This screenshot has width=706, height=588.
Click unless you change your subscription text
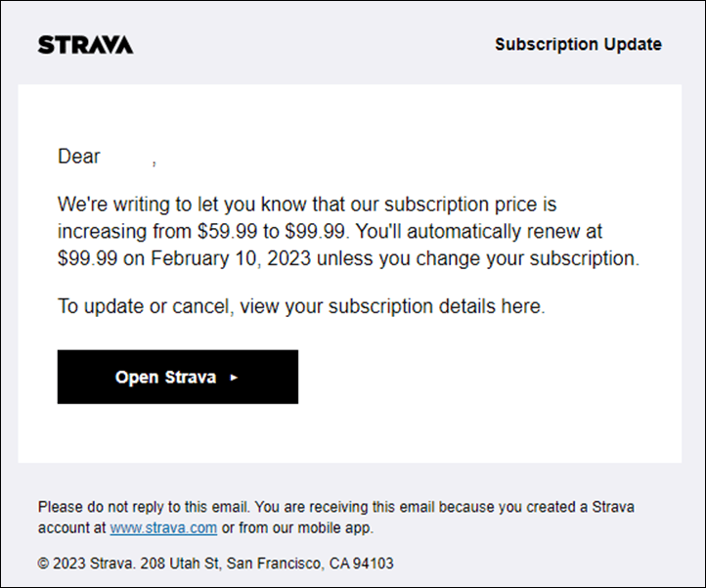pos(478,258)
